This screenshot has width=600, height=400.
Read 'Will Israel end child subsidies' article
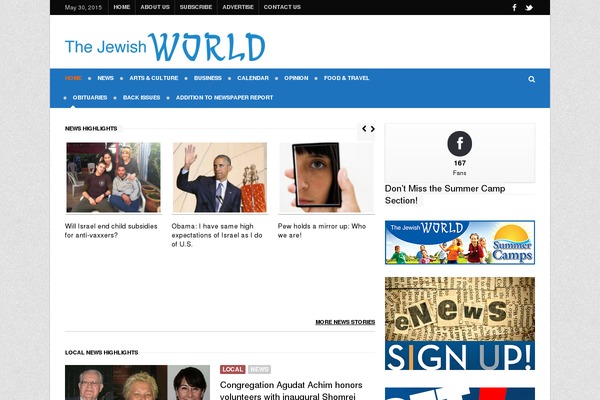111,231
